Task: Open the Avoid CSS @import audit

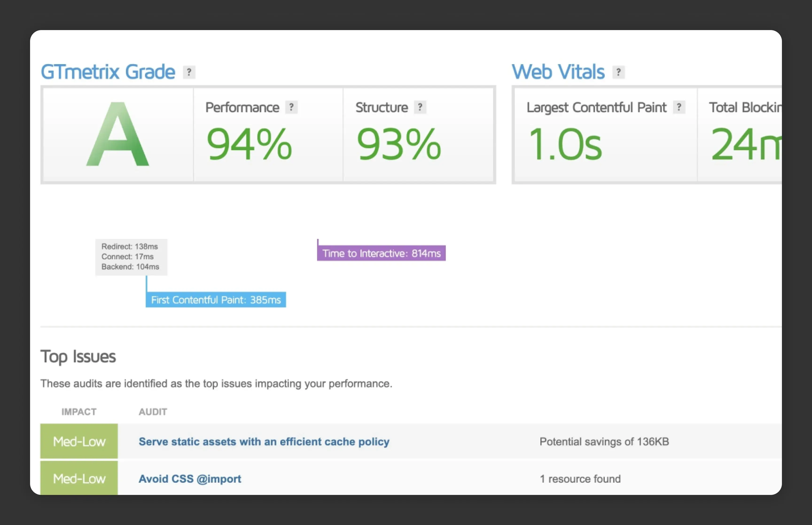Action: (190, 479)
